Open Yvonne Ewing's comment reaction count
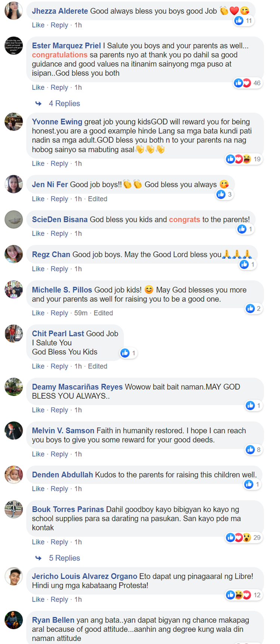The image size is (280, 644). pos(244,160)
